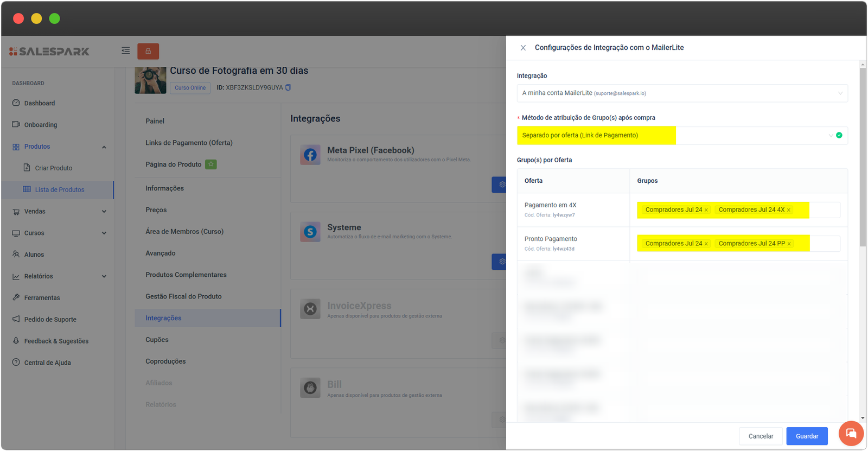Remove the 'Compradores Jul 24 PP' tag
This screenshot has height=451, width=868.
[789, 244]
